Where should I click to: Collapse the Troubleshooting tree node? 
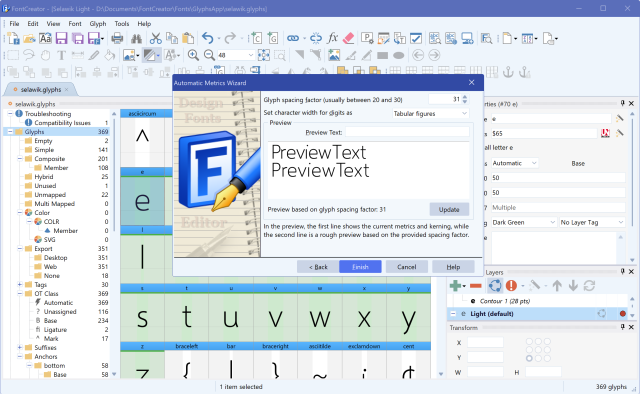point(10,114)
